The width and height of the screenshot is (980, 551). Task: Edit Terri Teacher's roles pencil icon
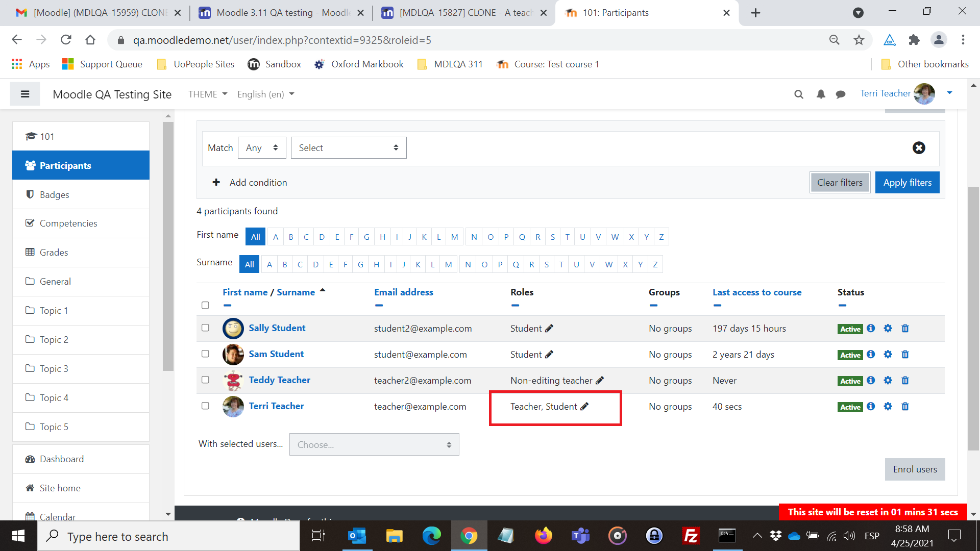click(x=585, y=407)
